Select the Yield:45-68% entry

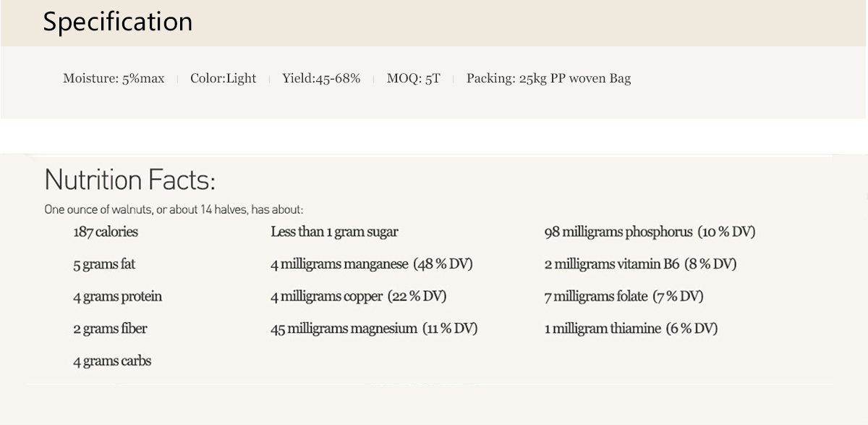(x=321, y=78)
